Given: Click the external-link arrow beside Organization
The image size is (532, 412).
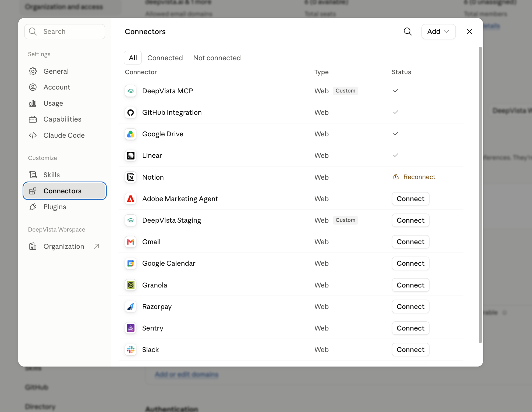Looking at the screenshot, I should coord(97,246).
